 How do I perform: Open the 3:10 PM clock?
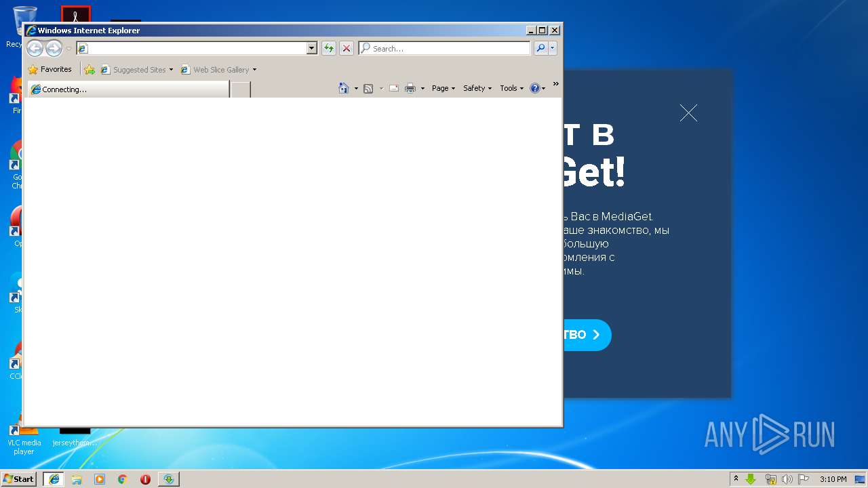[x=833, y=479]
